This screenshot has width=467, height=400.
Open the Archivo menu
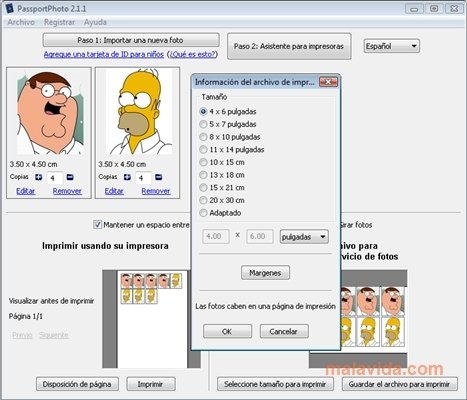[21, 22]
